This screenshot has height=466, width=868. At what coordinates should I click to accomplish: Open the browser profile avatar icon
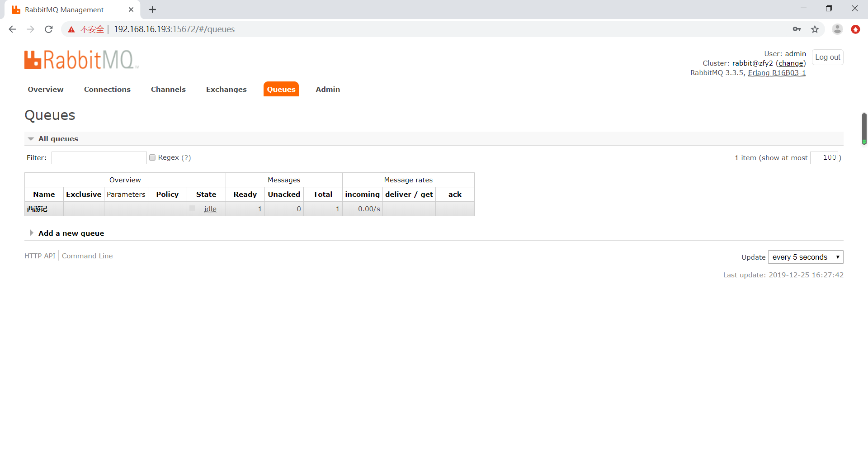837,29
